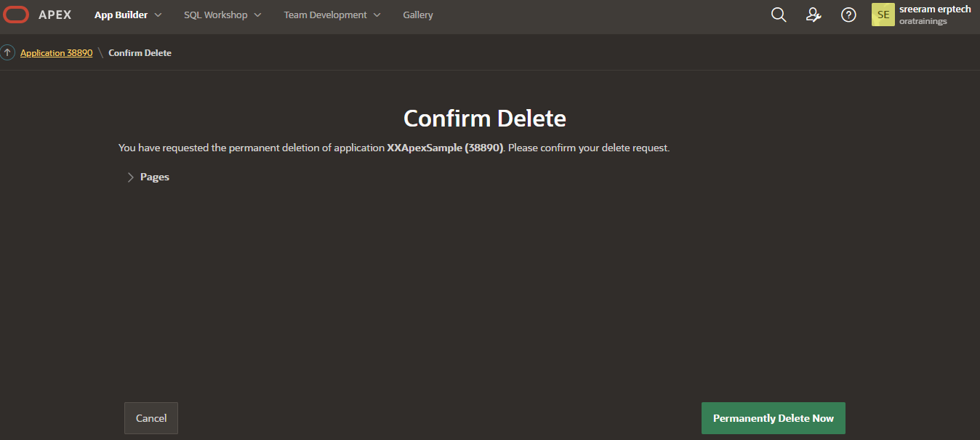
Task: Click Permanently Delete Now button
Action: tap(773, 418)
